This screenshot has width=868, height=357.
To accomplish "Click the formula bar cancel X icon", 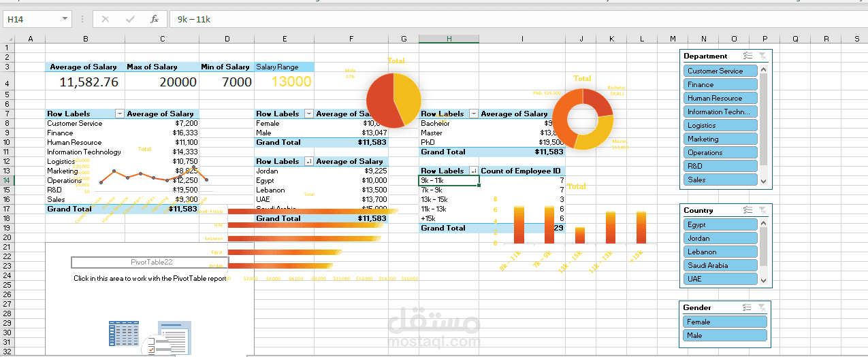I will (x=106, y=19).
